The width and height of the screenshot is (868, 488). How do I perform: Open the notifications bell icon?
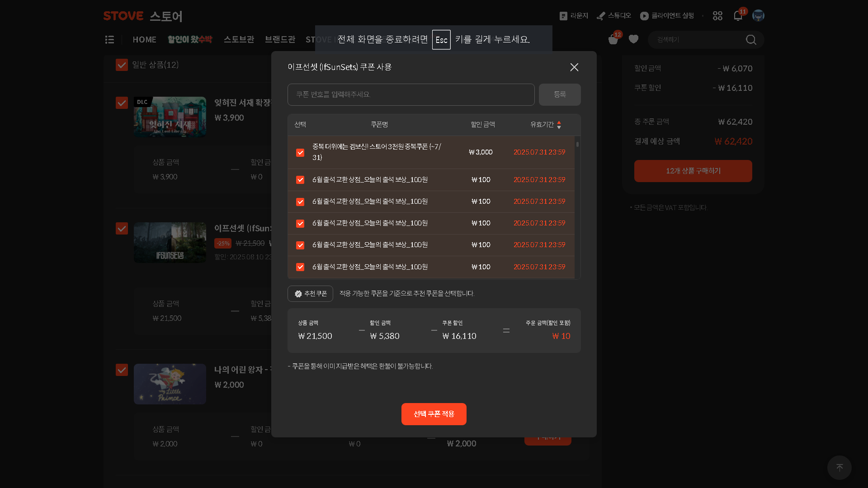click(x=738, y=16)
